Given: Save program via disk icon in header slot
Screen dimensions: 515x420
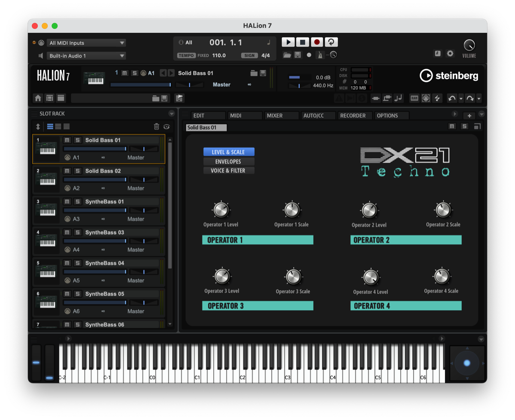Looking at the screenshot, I should [x=263, y=73].
